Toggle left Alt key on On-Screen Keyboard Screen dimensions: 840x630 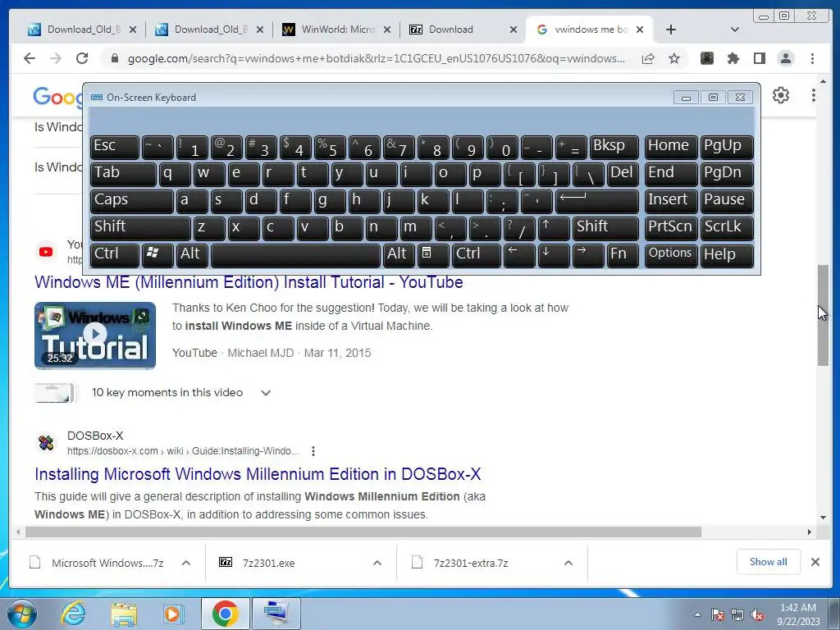tap(192, 256)
